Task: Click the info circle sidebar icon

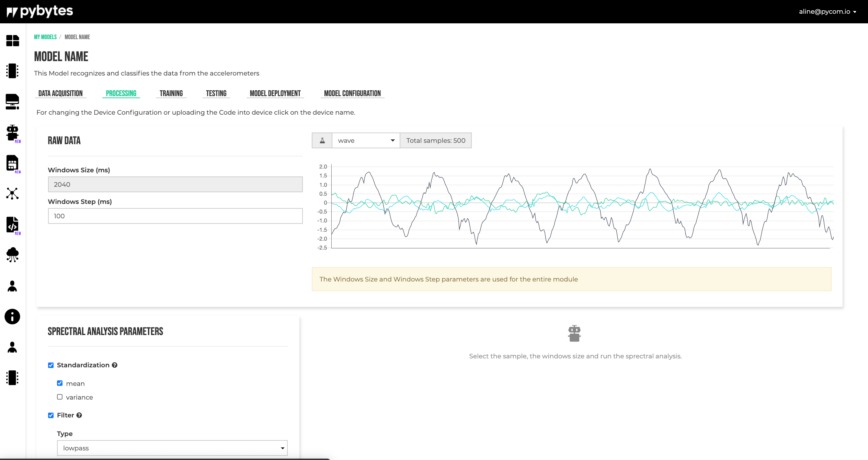Action: coord(12,317)
